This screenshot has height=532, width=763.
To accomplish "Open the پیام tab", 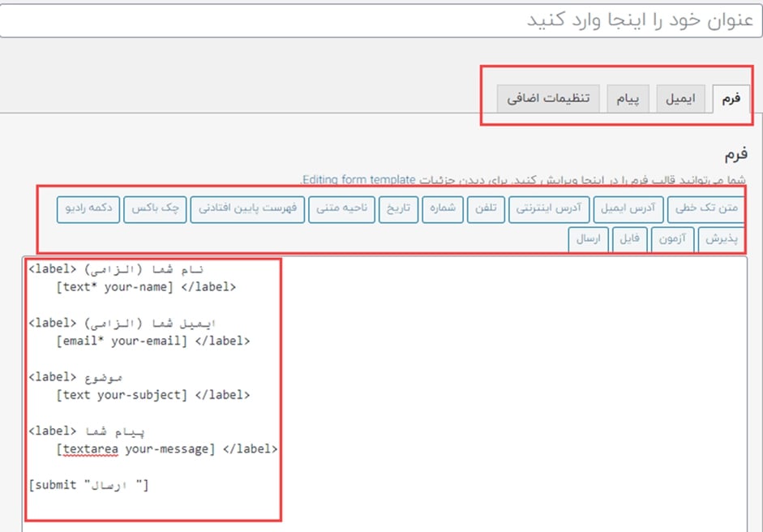I will tap(628, 99).
